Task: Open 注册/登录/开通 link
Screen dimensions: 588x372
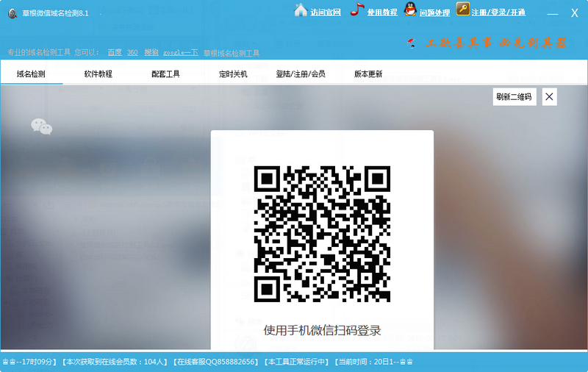Action: [x=498, y=12]
